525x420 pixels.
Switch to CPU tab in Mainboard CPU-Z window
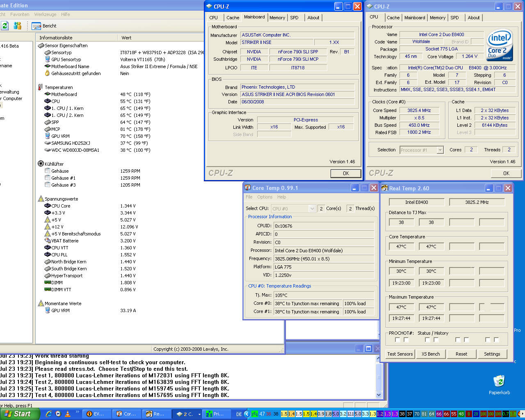coord(214,18)
